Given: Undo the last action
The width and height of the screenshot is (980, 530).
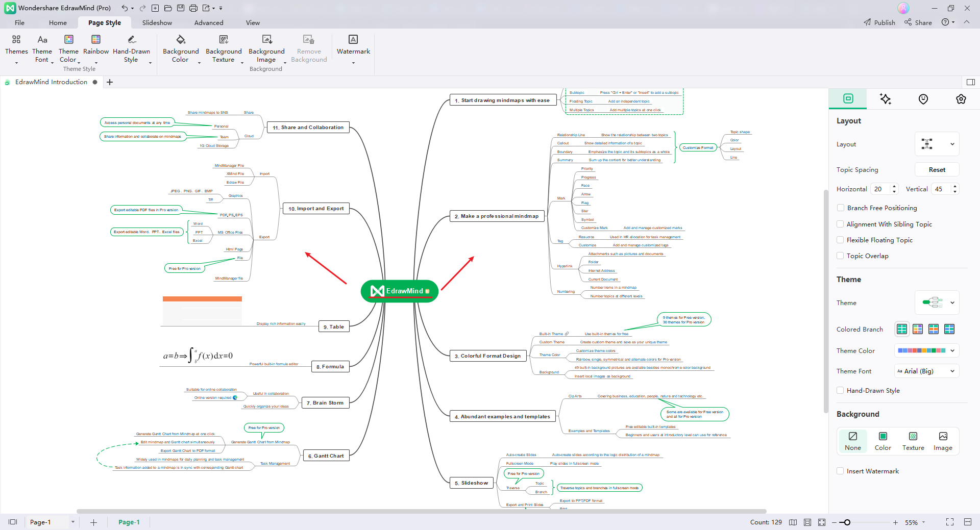Looking at the screenshot, I should pyautogui.click(x=125, y=8).
